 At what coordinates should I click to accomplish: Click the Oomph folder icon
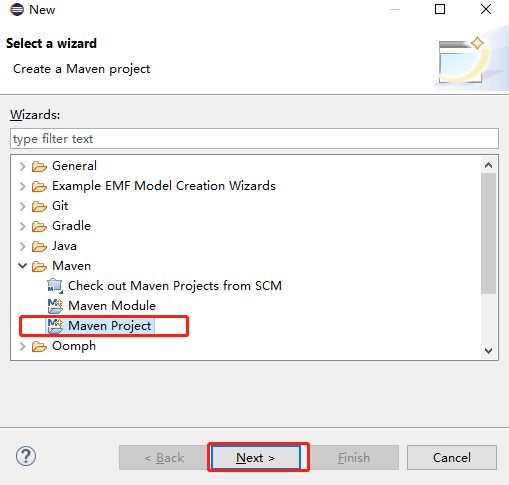point(39,346)
